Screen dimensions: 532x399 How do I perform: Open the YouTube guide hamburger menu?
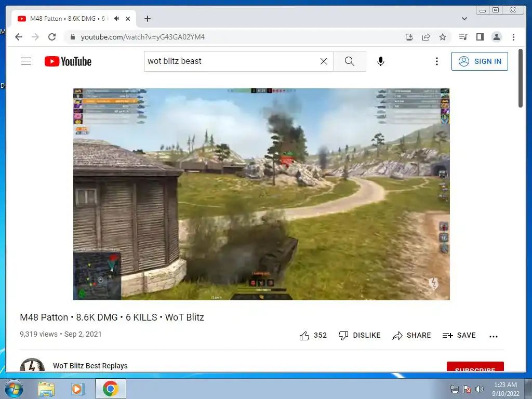point(26,61)
